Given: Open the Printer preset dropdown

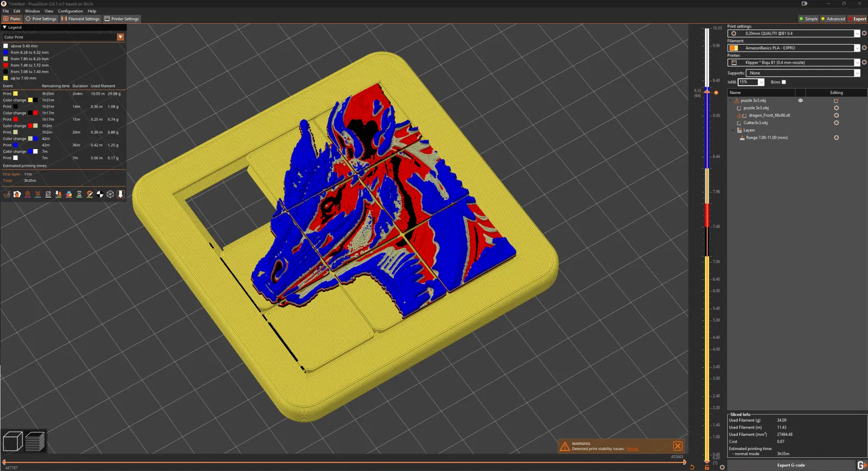Looking at the screenshot, I should click(x=857, y=63).
